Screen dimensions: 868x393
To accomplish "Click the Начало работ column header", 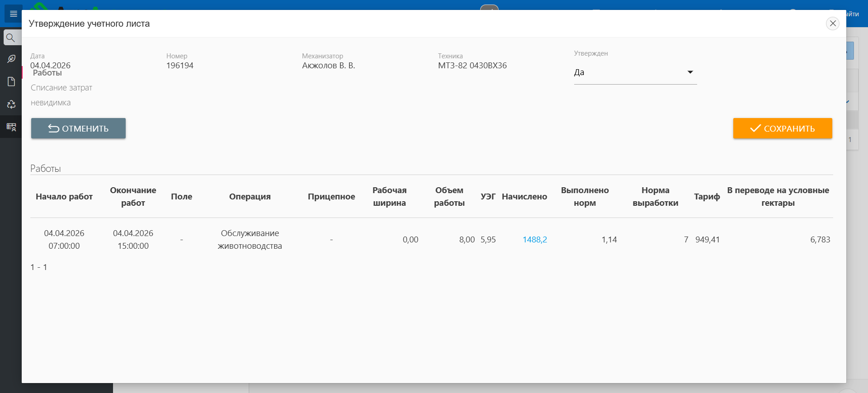I will 64,197.
